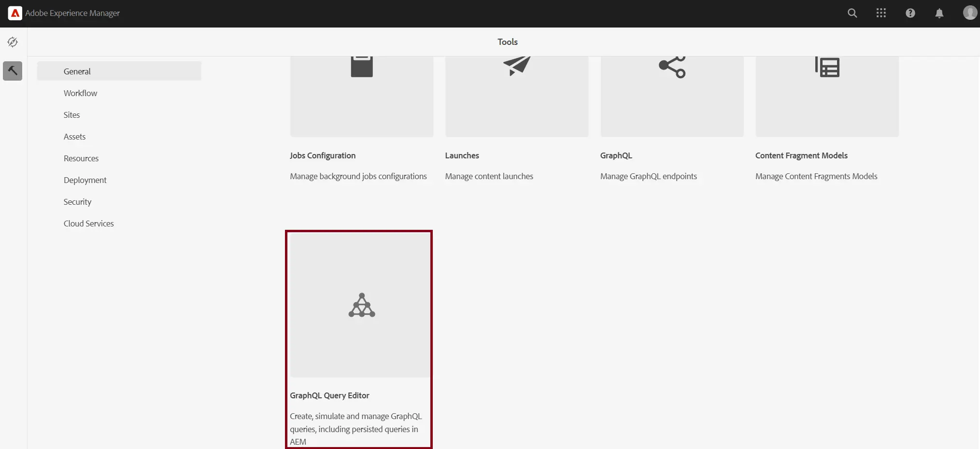Screen dimensions: 980x449
Task: Click the Jobs Configuration card icon
Action: click(x=362, y=66)
